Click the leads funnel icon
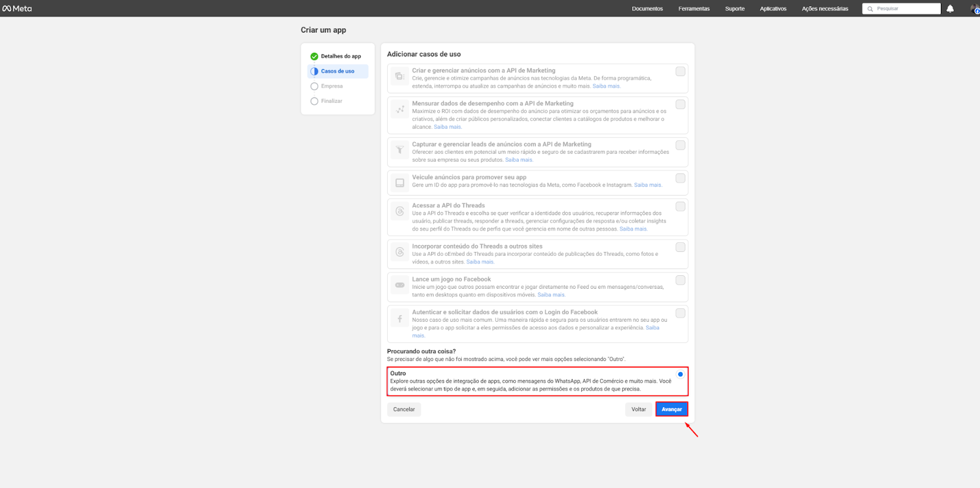This screenshot has width=980, height=488. (x=400, y=150)
